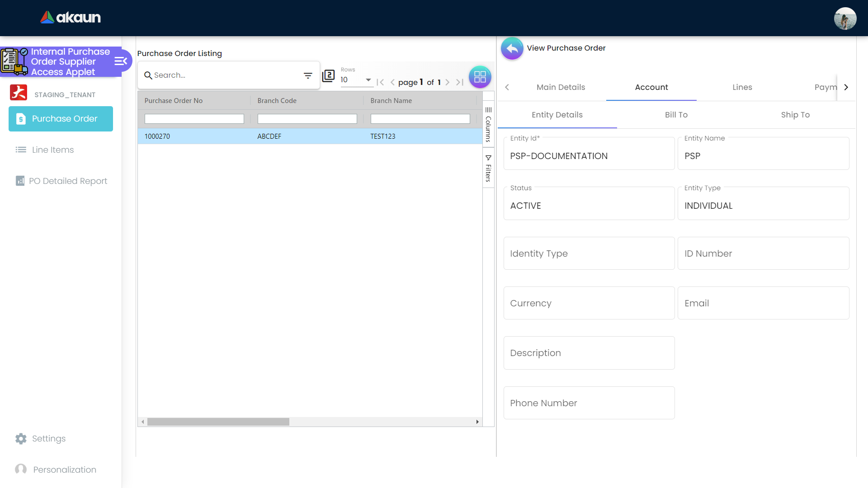Switch to the Lines tab
Image resolution: width=868 pixels, height=488 pixels.
coord(742,87)
